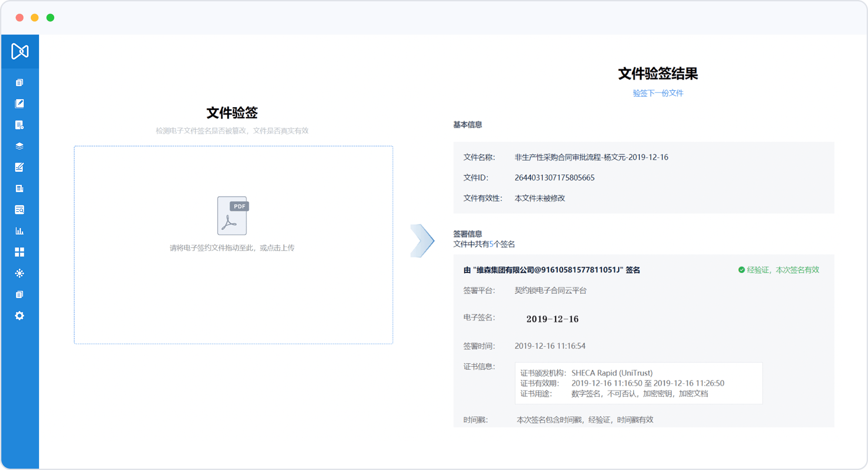Open the signature pen document sidebar icon
Viewport: 868px width, 470px height.
[20, 167]
